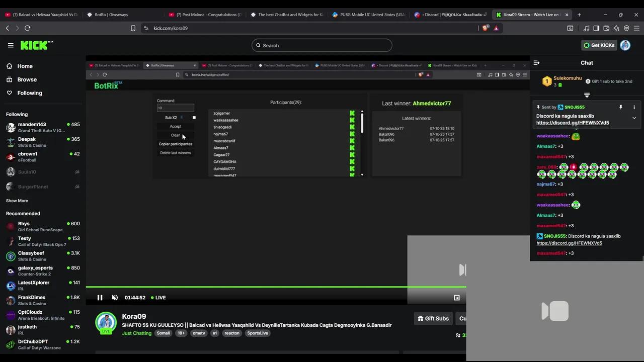This screenshot has height=362, width=644.
Task: Open the browser tab search icon
Action: click(x=570, y=28)
